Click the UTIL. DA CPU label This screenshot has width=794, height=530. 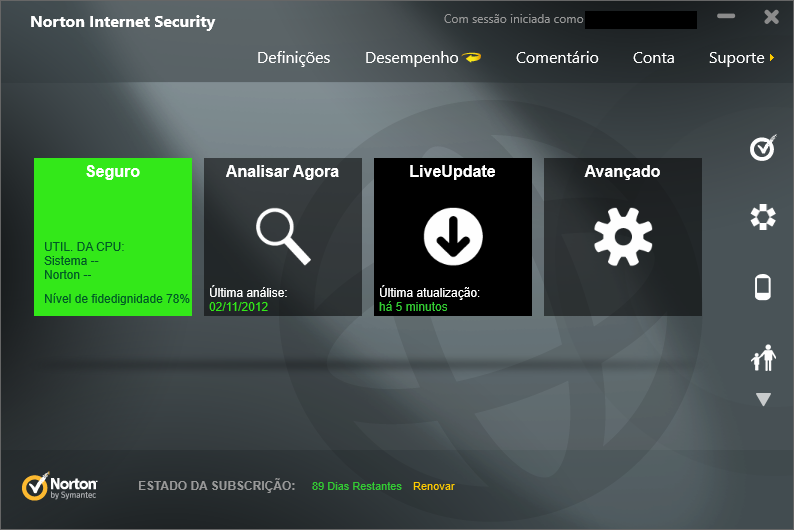(x=84, y=247)
